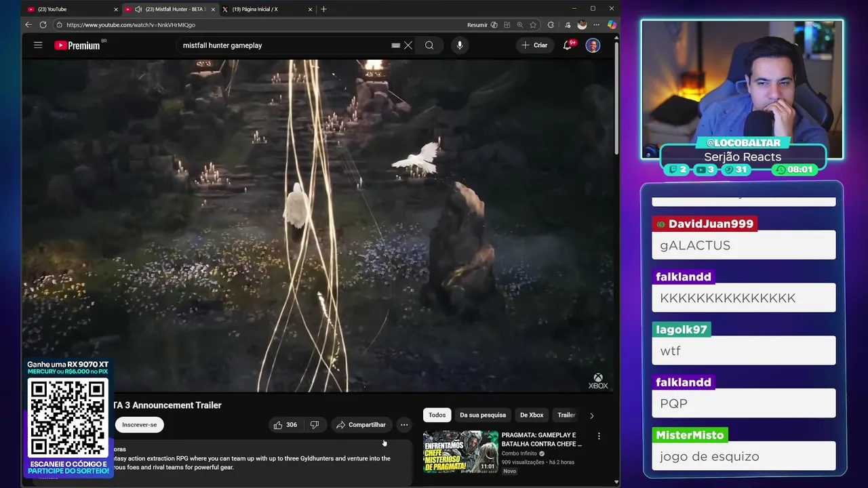Open the YouTube notifications bell
868x488 pixels.
pyautogui.click(x=567, y=45)
